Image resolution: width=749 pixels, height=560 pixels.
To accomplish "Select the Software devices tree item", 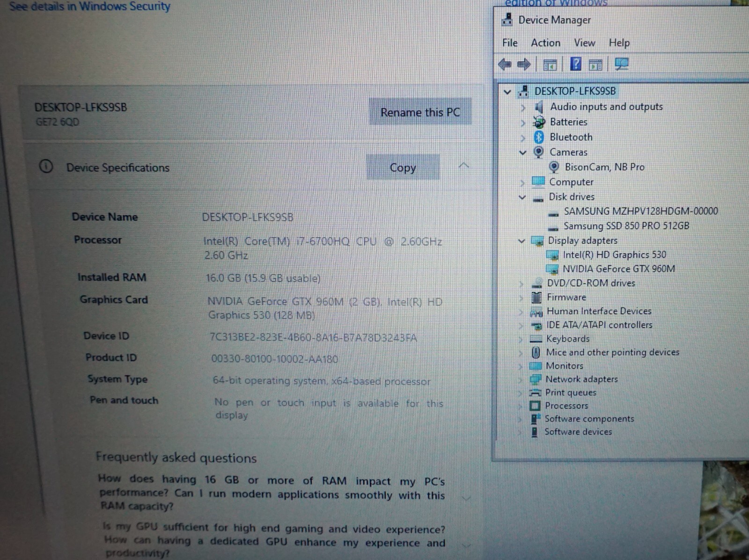I will coord(578,432).
